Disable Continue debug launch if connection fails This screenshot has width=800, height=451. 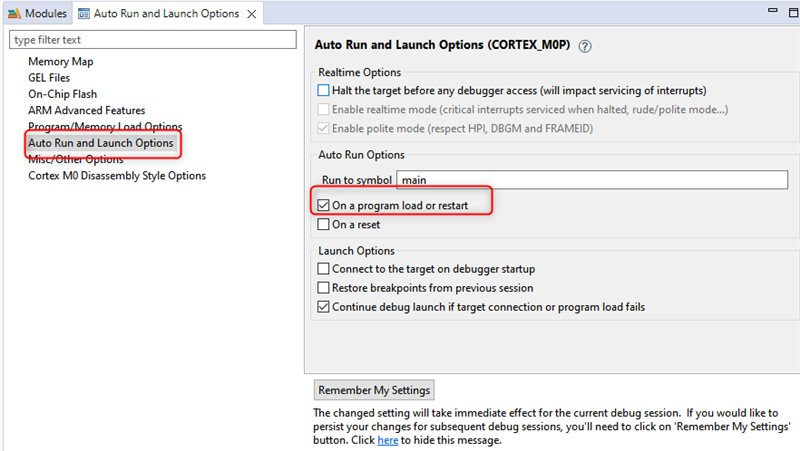(x=323, y=307)
